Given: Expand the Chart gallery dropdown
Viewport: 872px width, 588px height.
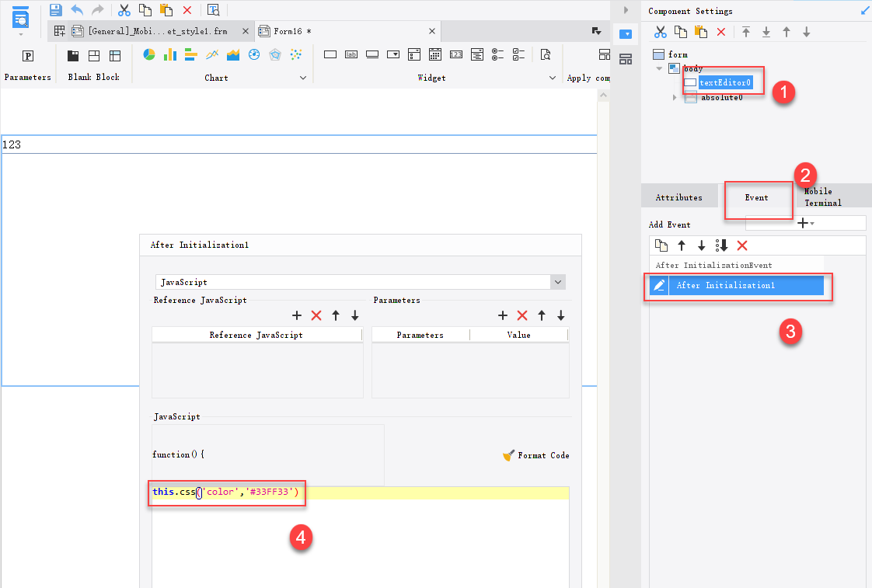Looking at the screenshot, I should click(303, 78).
